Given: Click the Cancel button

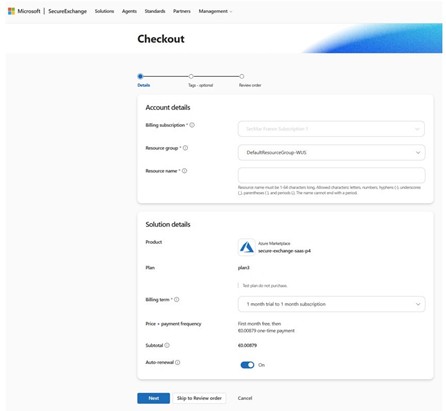Looking at the screenshot, I should tap(245, 398).
